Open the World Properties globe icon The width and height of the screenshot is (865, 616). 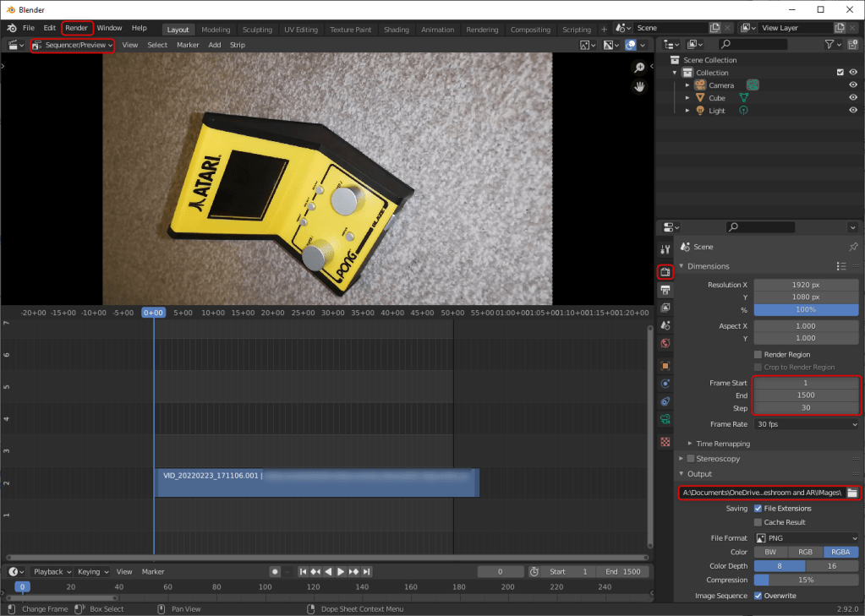coord(665,343)
